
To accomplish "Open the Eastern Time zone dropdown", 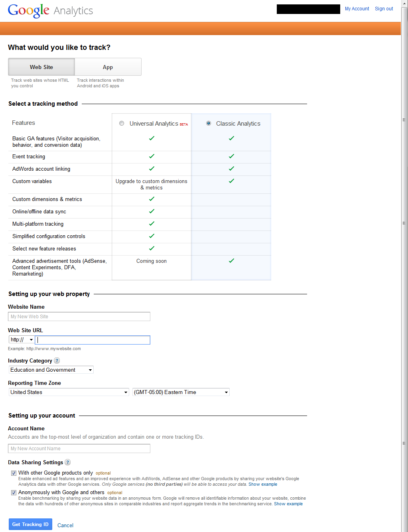I will (x=181, y=392).
